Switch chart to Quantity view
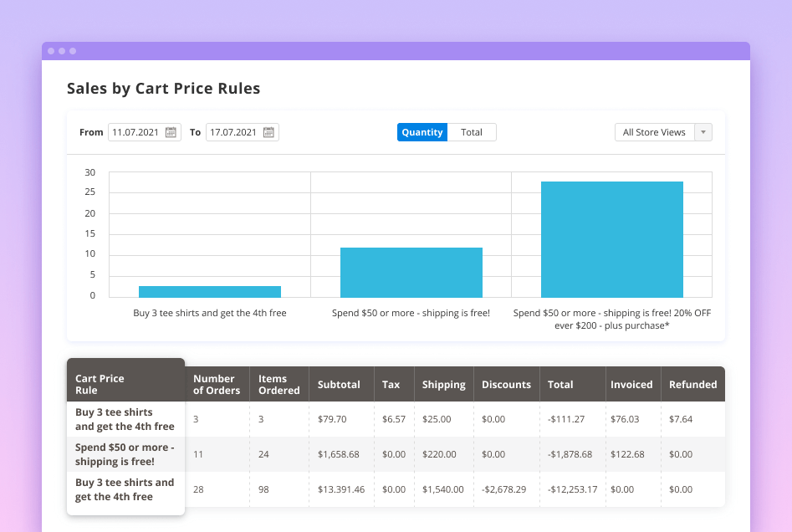This screenshot has width=792, height=532. point(422,132)
